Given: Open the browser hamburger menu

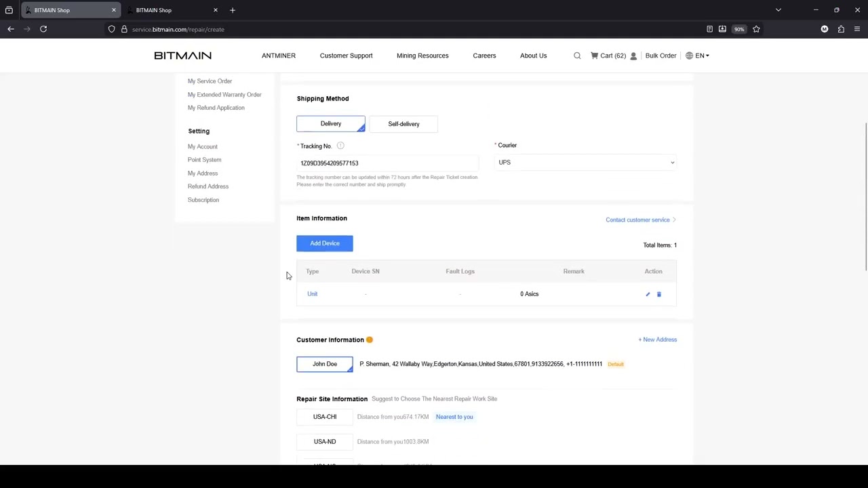Looking at the screenshot, I should click(857, 29).
